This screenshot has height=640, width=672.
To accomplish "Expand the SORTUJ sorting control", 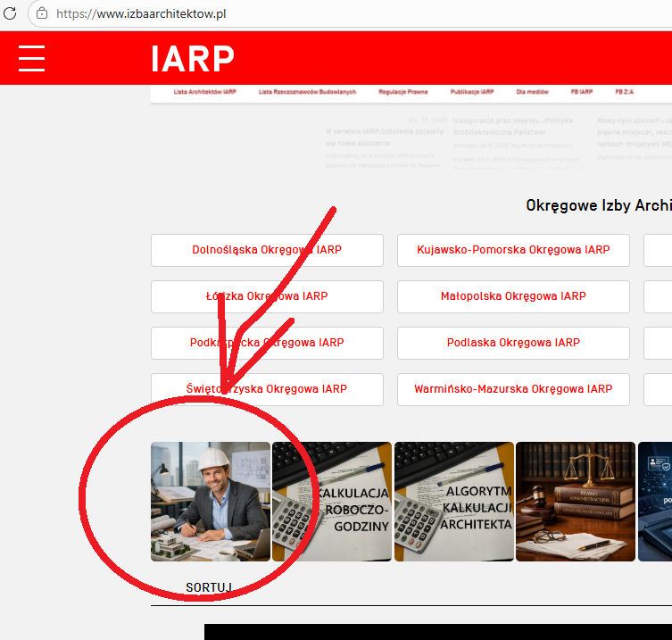I will tap(209, 587).
